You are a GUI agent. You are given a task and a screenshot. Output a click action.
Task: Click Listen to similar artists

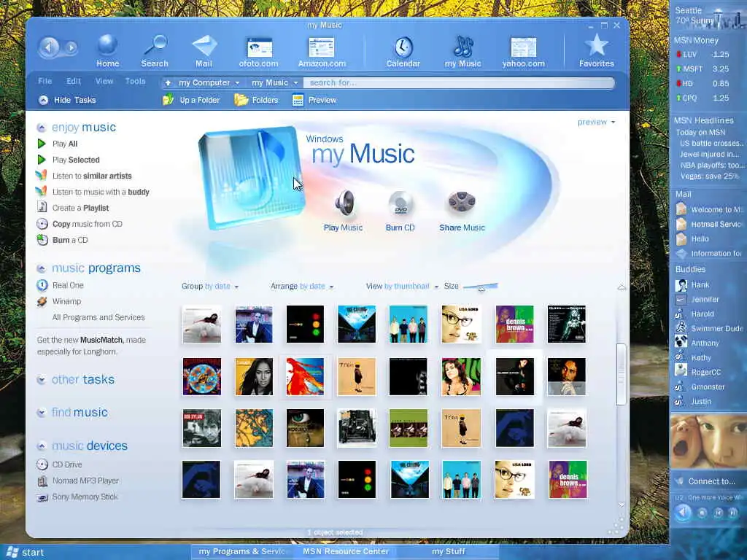tap(92, 176)
